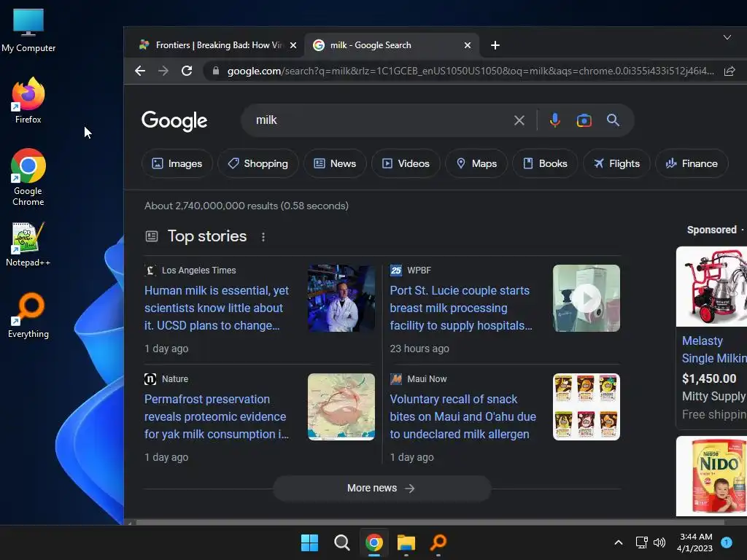Reload the current page
Image resolution: width=747 pixels, height=560 pixels.
pos(187,71)
